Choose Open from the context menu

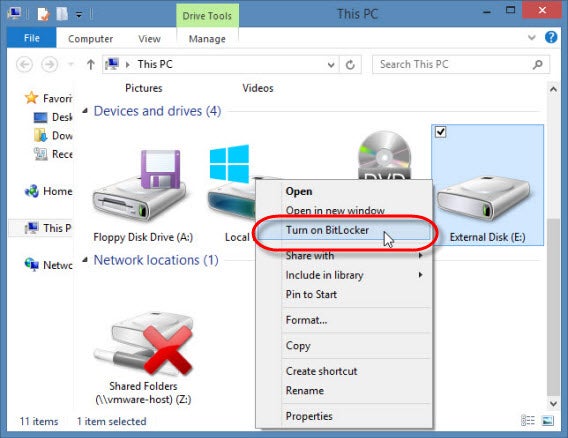pyautogui.click(x=299, y=191)
